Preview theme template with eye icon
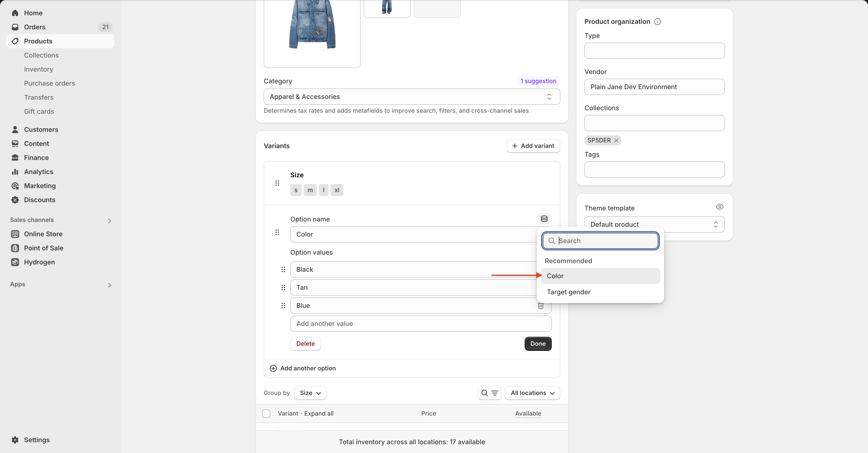868x453 pixels. (x=719, y=207)
